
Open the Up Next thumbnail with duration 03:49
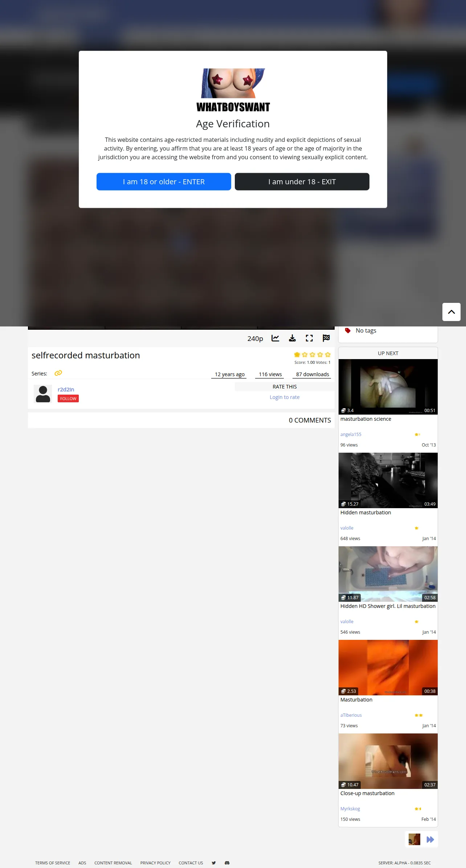(388, 480)
